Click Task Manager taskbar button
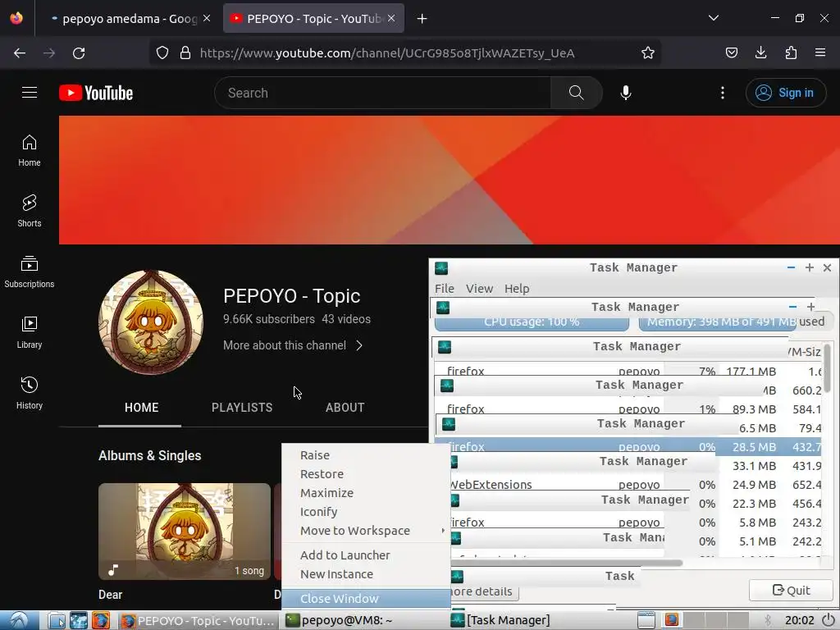 pyautogui.click(x=531, y=620)
